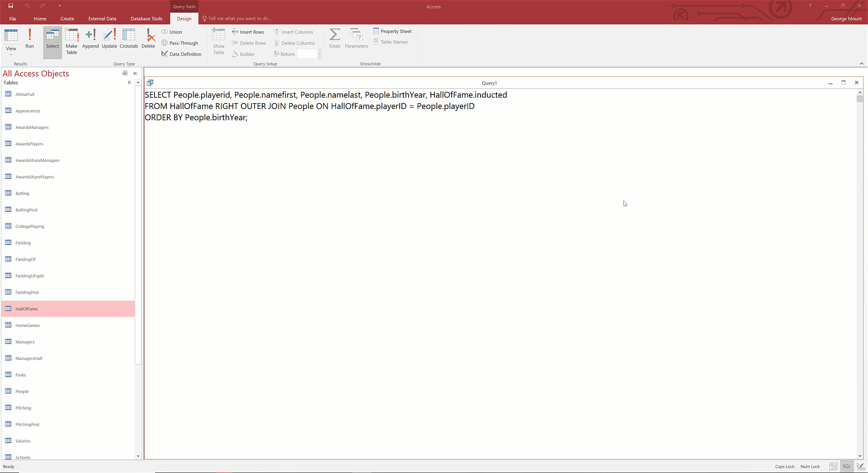
Task: Switch to Design View in status bar
Action: 861,467
